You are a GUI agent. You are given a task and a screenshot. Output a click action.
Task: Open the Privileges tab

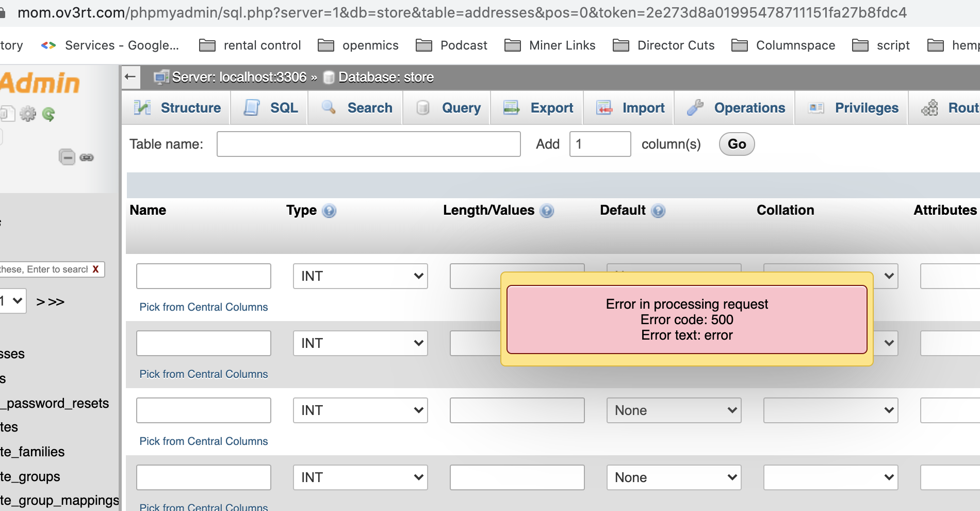[852, 108]
